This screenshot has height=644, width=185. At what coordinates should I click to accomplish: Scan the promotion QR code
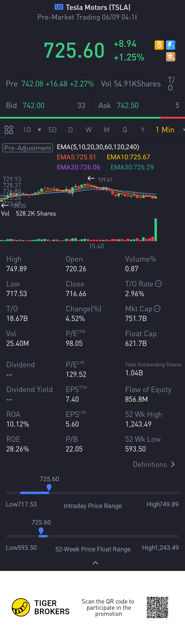coord(157,607)
